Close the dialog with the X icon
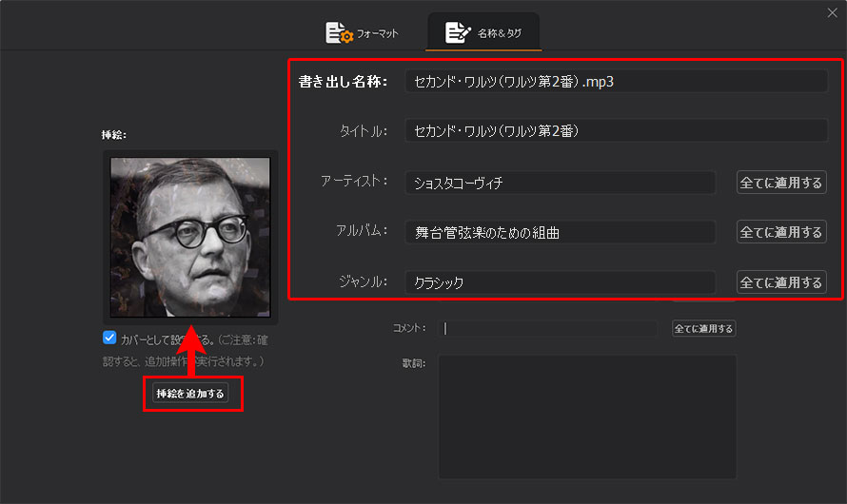The width and height of the screenshot is (847, 504). coord(832,13)
